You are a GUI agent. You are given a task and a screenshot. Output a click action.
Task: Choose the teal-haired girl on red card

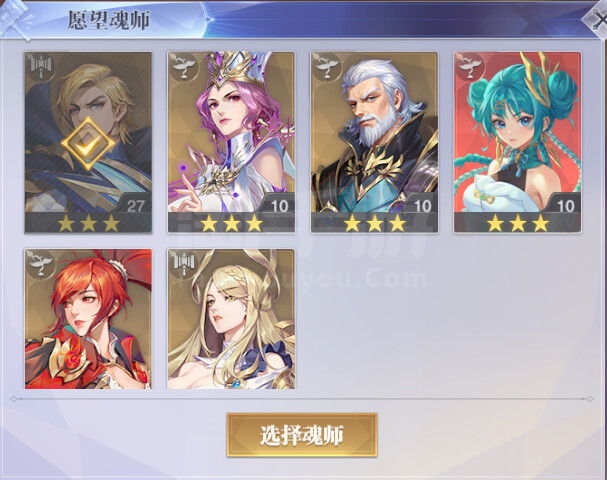518,142
